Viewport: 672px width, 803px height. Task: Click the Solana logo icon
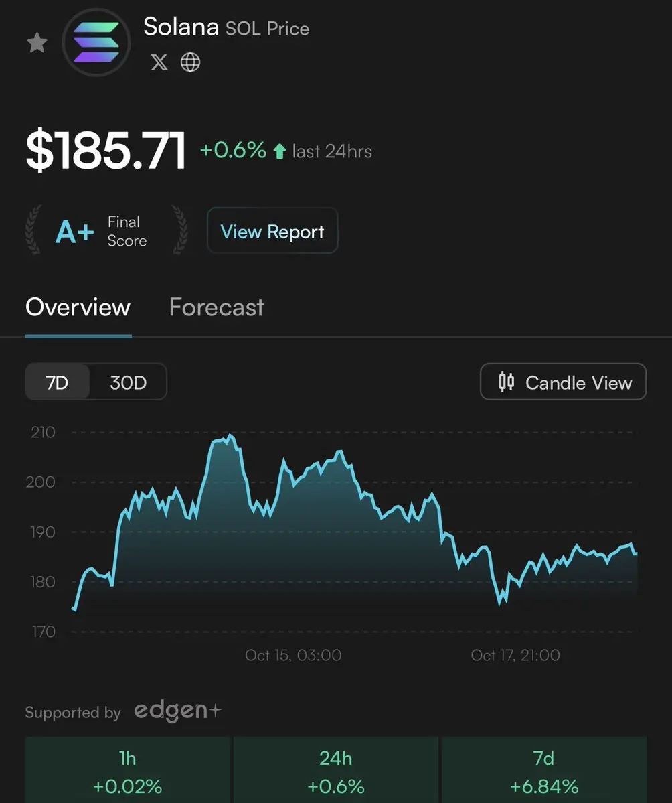(x=96, y=42)
